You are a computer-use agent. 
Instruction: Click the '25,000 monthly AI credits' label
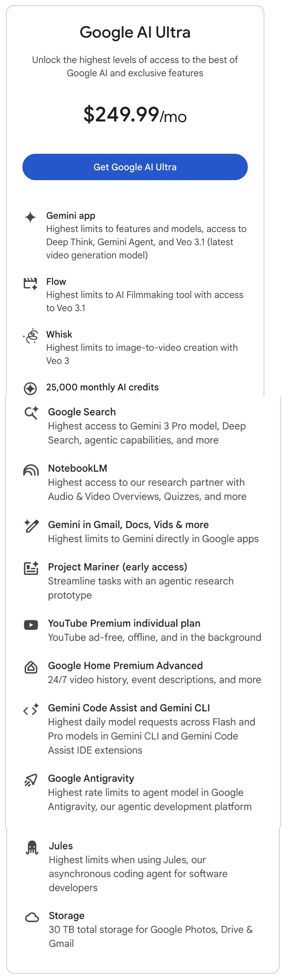click(102, 387)
